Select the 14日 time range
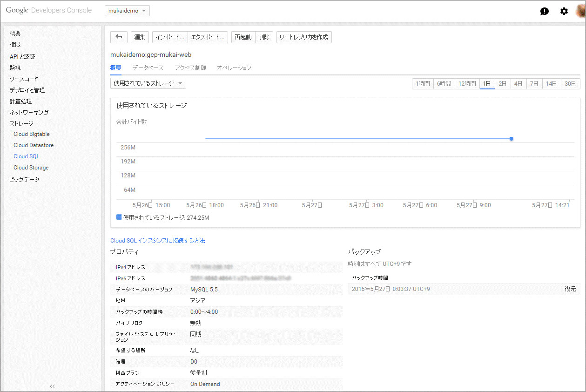The height and width of the screenshot is (392, 586). tap(552, 84)
